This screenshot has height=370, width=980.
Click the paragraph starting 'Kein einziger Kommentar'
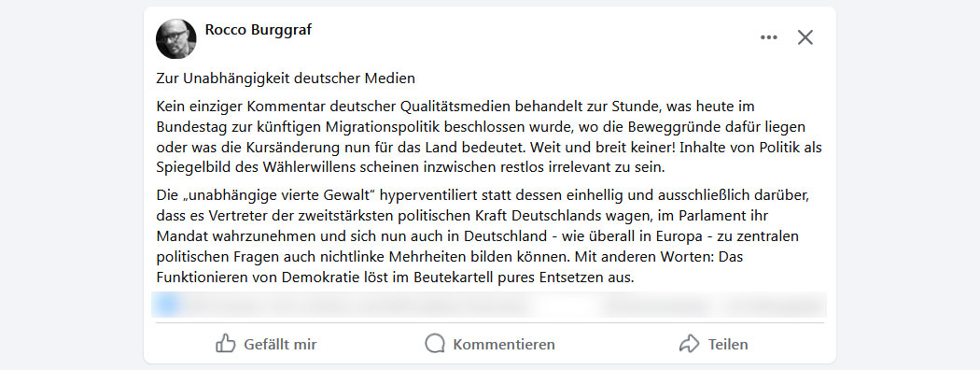(489, 136)
